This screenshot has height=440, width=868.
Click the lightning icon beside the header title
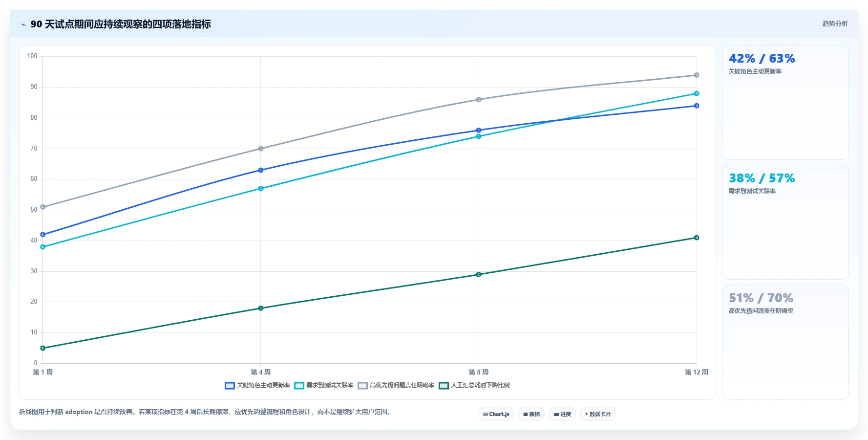(x=23, y=24)
